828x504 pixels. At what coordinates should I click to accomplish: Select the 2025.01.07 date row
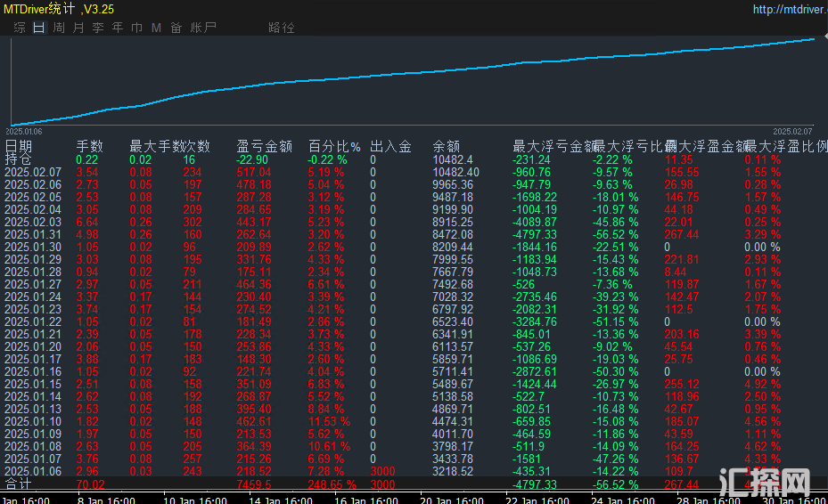tap(414, 459)
